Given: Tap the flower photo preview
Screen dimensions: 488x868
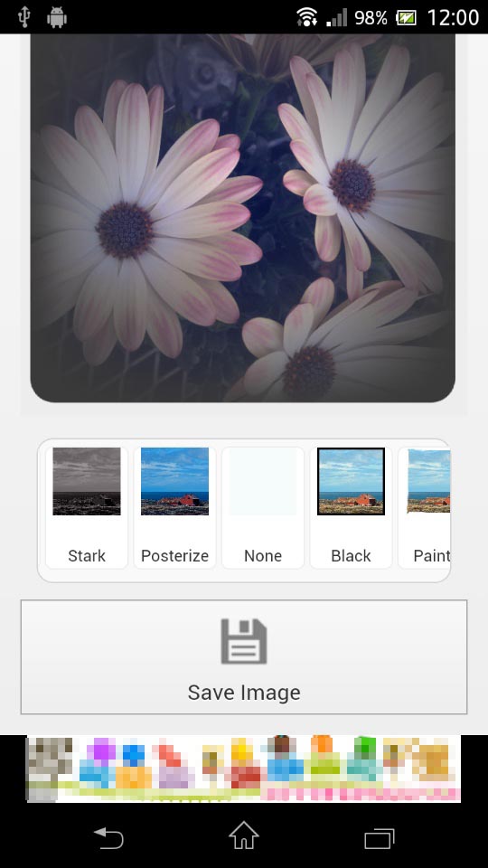Looking at the screenshot, I should [x=243, y=218].
